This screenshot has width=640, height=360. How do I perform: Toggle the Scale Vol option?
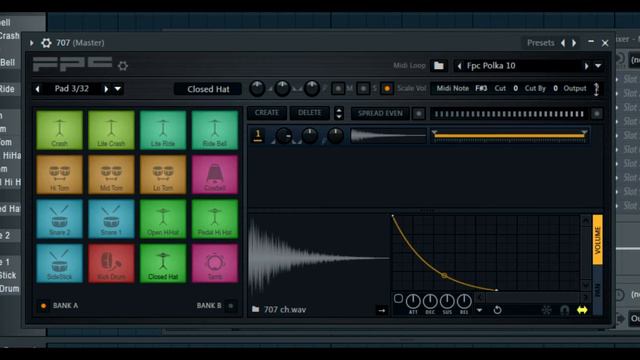point(387,88)
